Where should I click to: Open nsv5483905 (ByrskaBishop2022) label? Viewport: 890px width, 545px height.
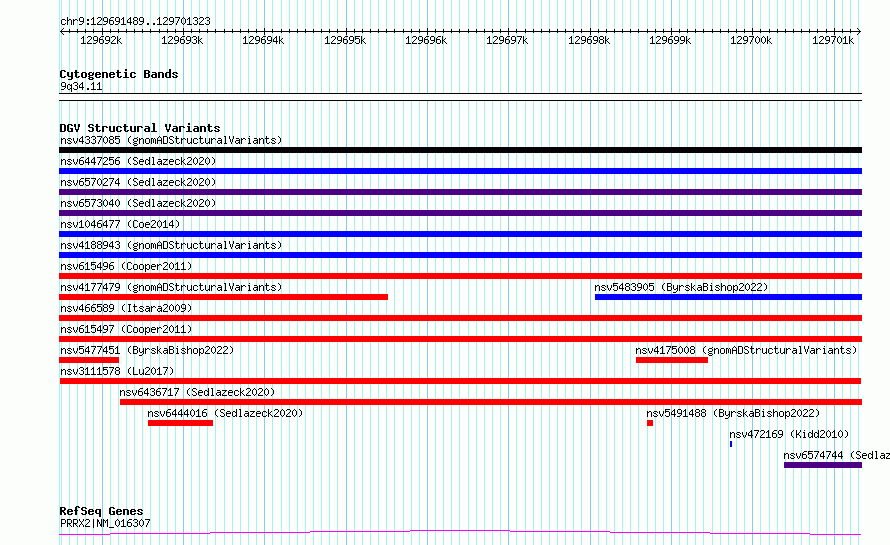click(x=681, y=287)
